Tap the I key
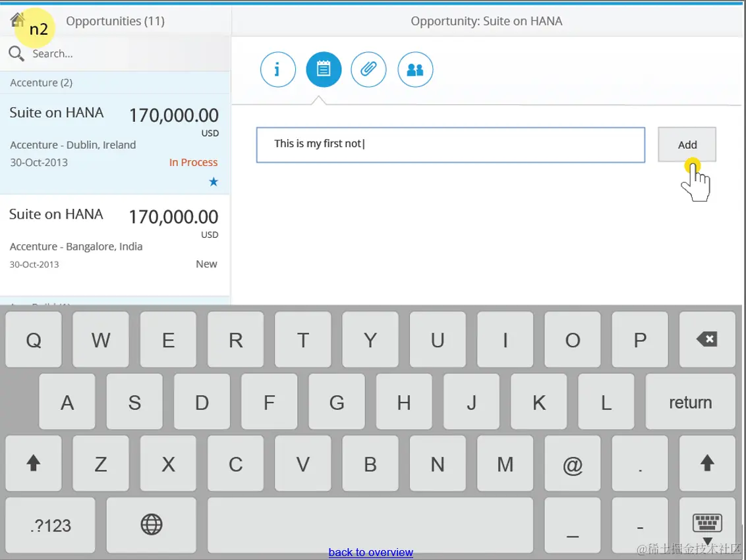Screen dimensions: 746x560 (505, 340)
